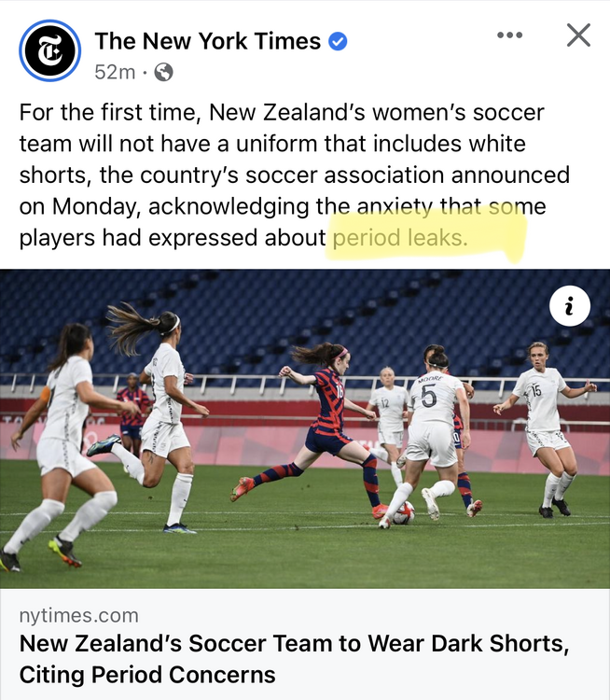Click the blue verified badge
Screen dimensions: 610x700
(x=338, y=41)
